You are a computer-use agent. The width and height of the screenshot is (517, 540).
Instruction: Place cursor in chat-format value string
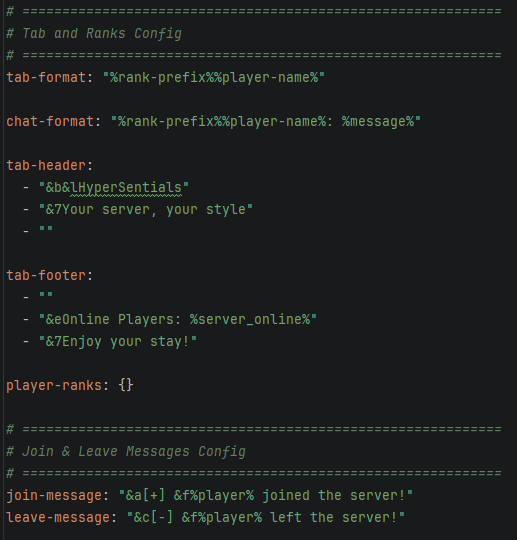[x=266, y=122]
